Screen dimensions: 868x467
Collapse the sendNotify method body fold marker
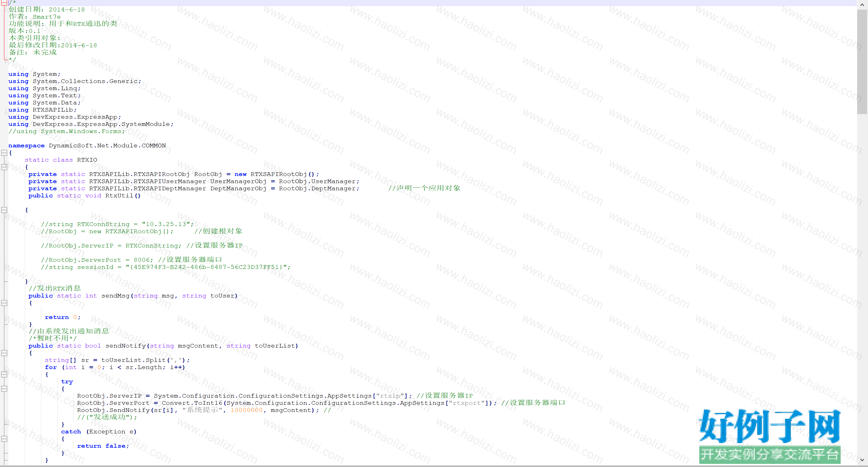coord(4,353)
